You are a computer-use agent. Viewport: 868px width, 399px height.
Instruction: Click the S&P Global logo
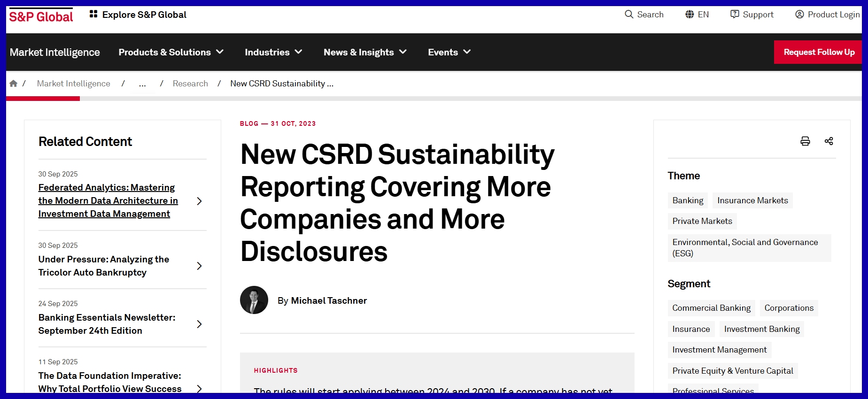41,17
